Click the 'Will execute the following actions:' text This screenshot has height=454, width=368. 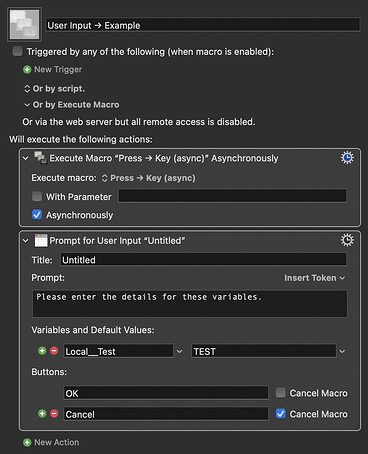81,139
